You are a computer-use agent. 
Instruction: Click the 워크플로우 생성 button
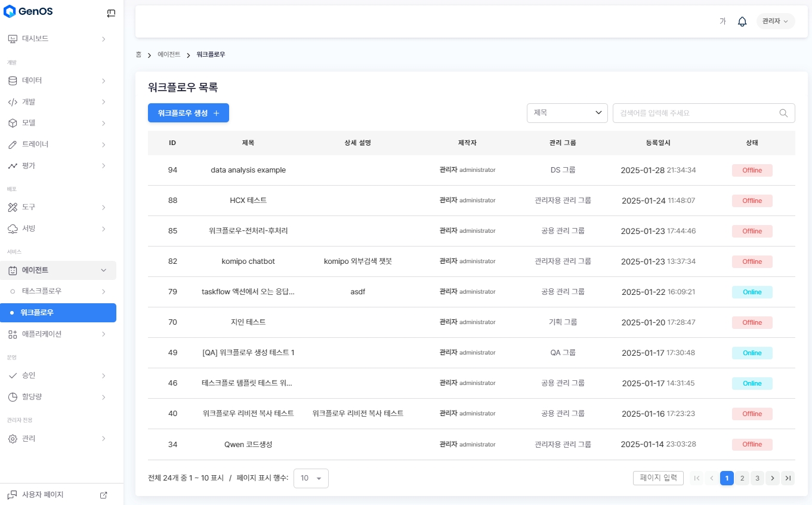(188, 113)
